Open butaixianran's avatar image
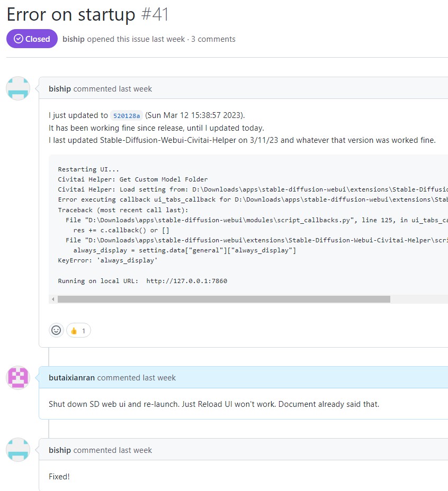The height and width of the screenshot is (491, 448). (x=18, y=377)
